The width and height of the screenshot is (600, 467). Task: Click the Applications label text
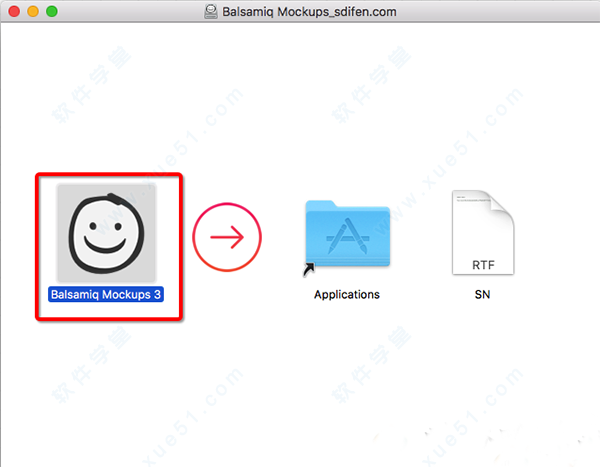(x=347, y=294)
